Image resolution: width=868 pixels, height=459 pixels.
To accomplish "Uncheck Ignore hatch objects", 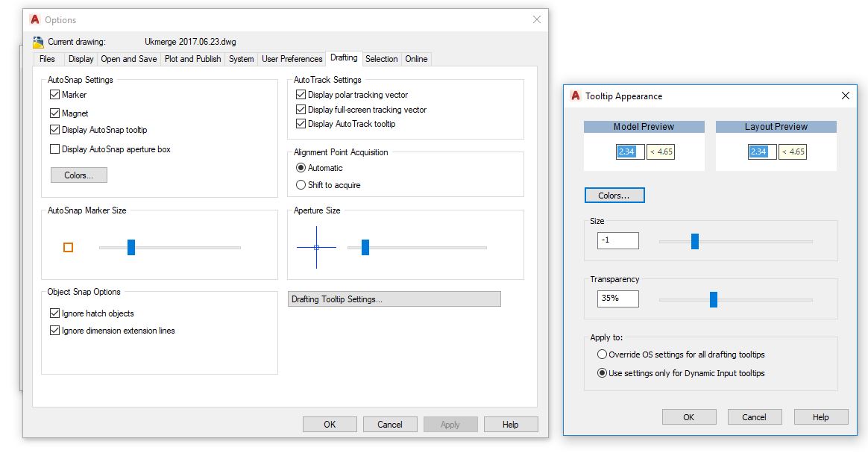I will [54, 313].
